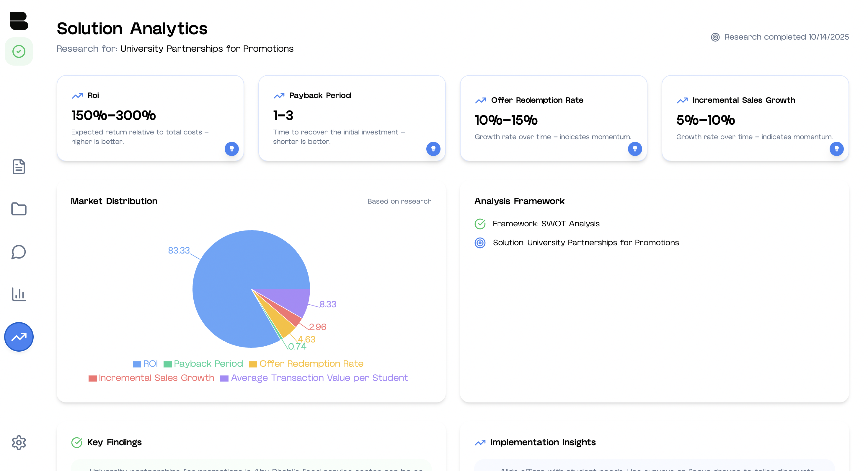868x471 pixels.
Task: Click lightbulb on Incremental Sales Growth card
Action: pyautogui.click(x=837, y=149)
